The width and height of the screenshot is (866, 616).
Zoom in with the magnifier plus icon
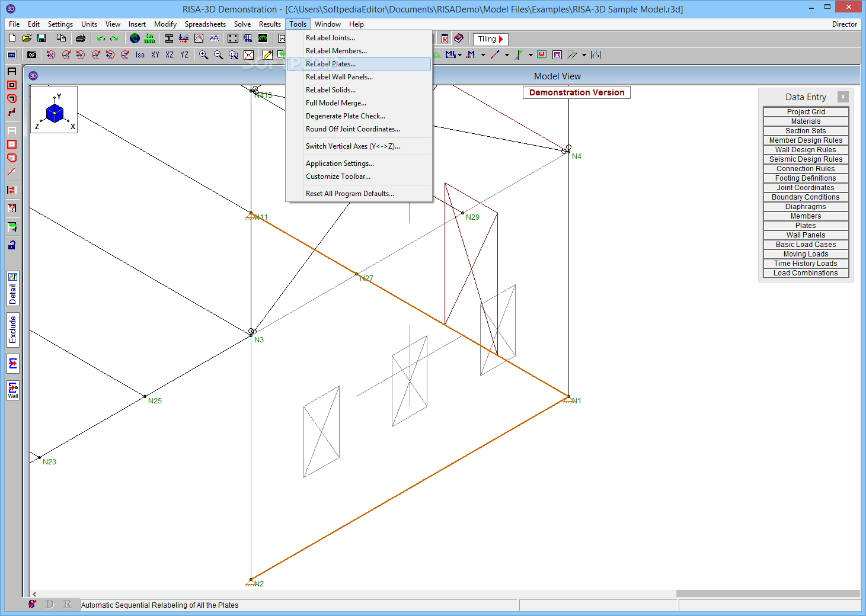coord(203,54)
